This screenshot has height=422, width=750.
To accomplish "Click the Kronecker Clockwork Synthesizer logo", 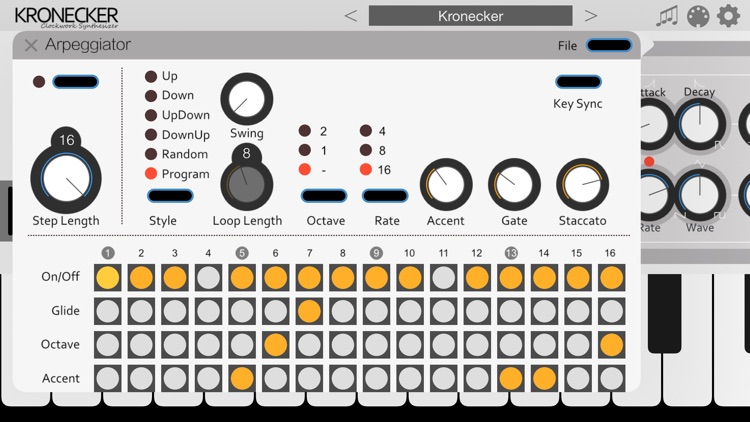I will (66, 18).
